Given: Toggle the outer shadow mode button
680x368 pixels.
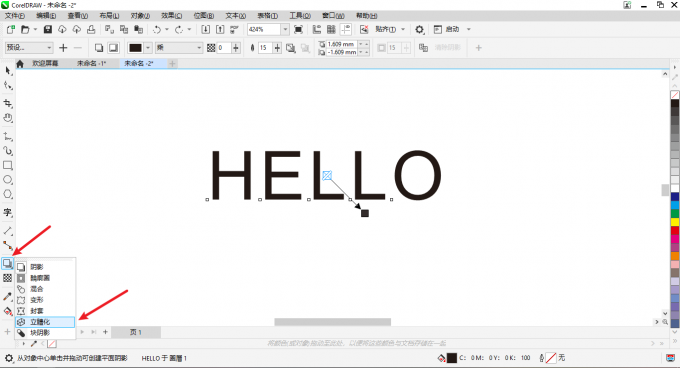Looking at the screenshot, I should (99, 48).
